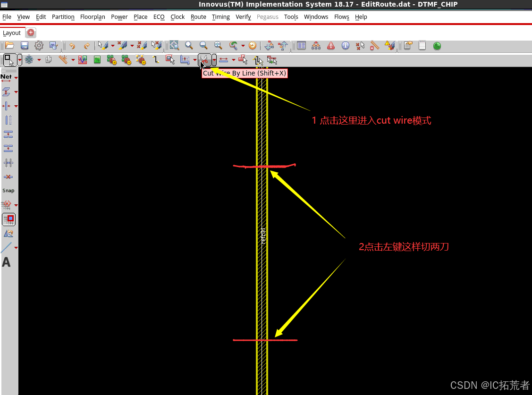This screenshot has height=395, width=532.
Task: Click the zoom in magnifier icon
Action: click(189, 45)
